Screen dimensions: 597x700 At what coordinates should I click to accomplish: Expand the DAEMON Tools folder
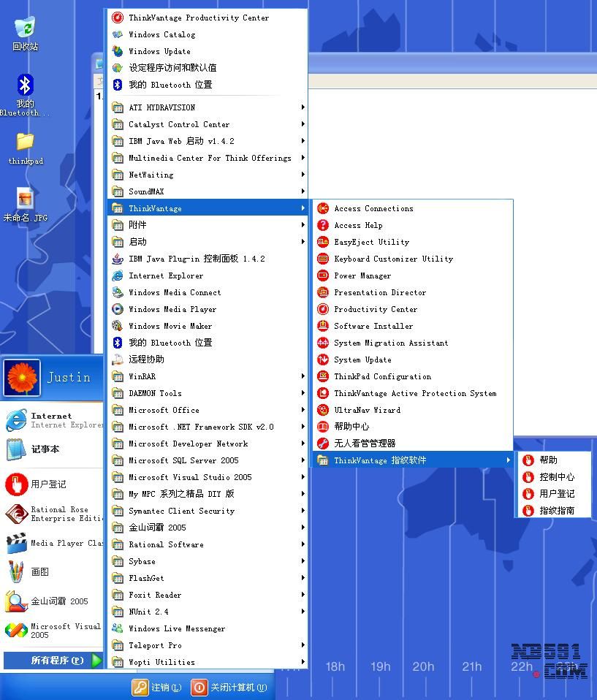pyautogui.click(x=155, y=393)
